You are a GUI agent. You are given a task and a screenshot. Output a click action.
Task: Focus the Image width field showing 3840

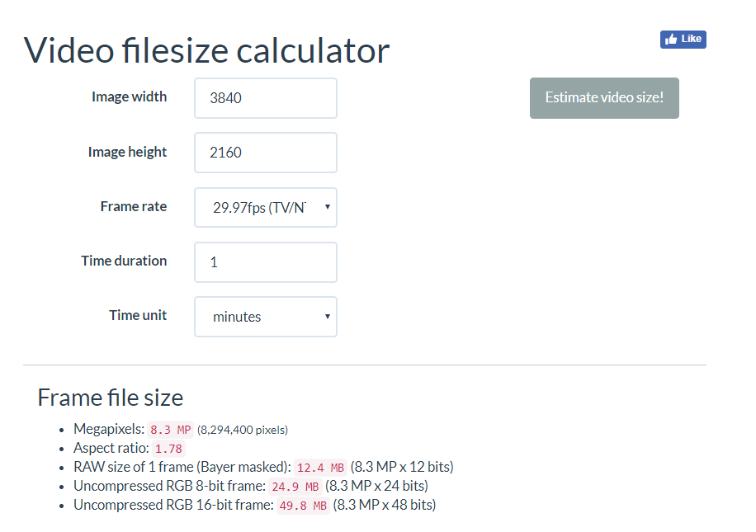(266, 98)
